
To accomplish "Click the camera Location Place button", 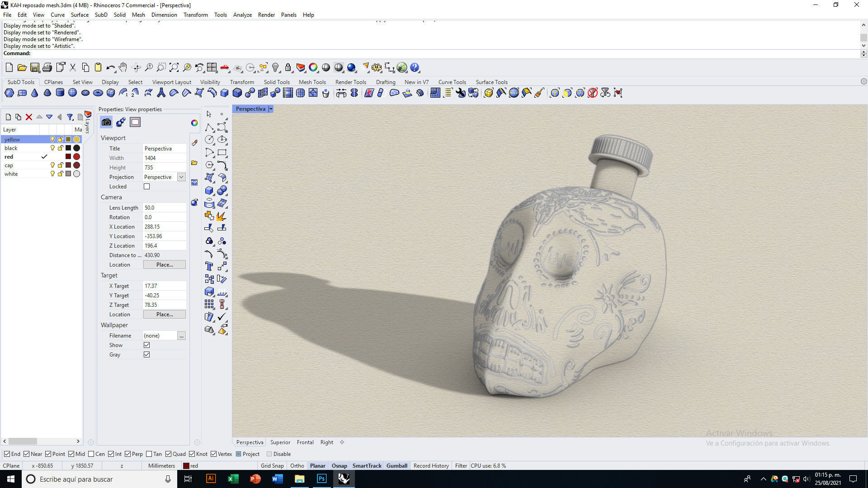I will pos(165,265).
